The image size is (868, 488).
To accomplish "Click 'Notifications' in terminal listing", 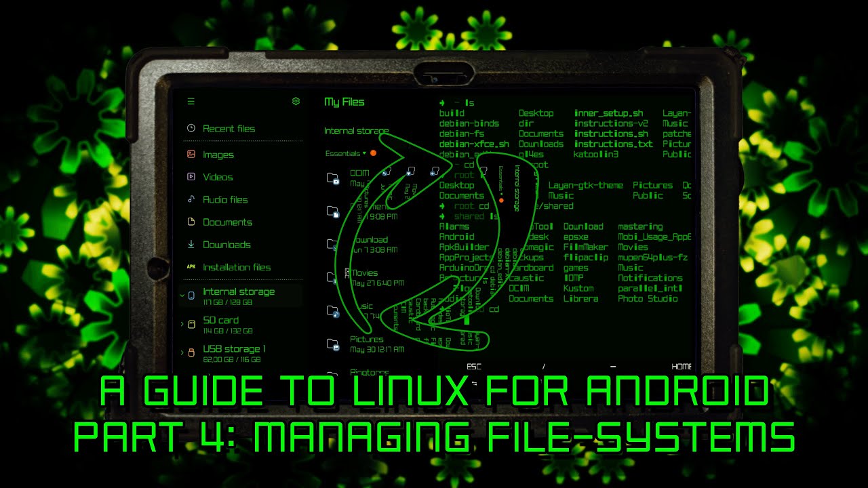I will pyautogui.click(x=650, y=278).
